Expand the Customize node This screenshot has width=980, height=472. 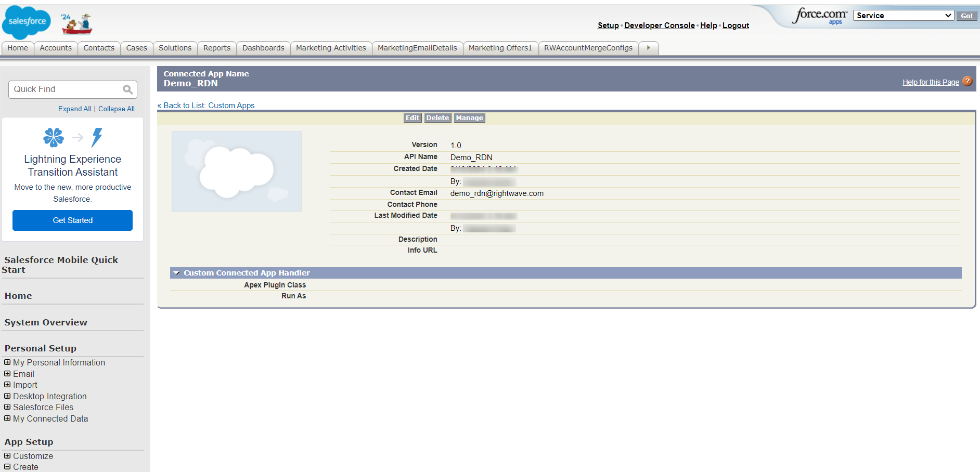tap(7, 456)
